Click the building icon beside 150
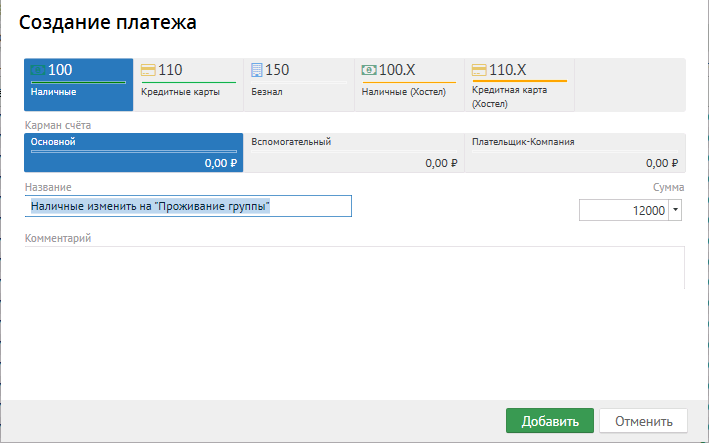 (x=256, y=70)
